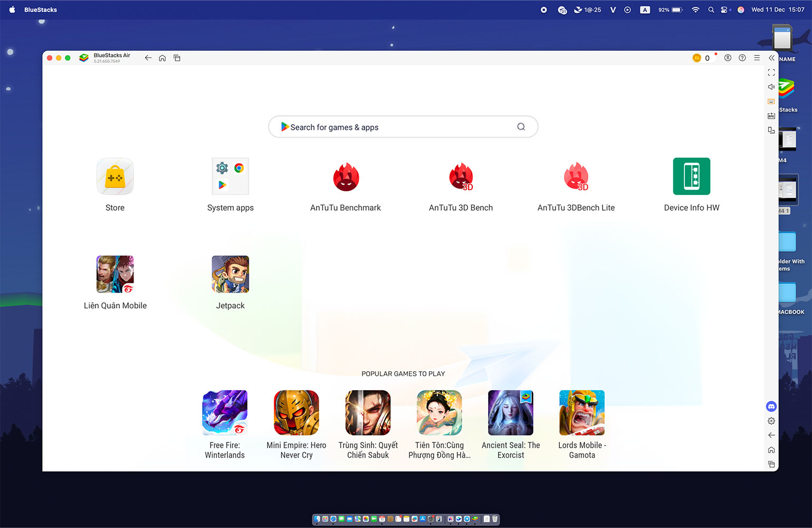Screen dimensions: 812x528
Task: Open the BlueStacks menu in menu bar
Action: (41, 10)
